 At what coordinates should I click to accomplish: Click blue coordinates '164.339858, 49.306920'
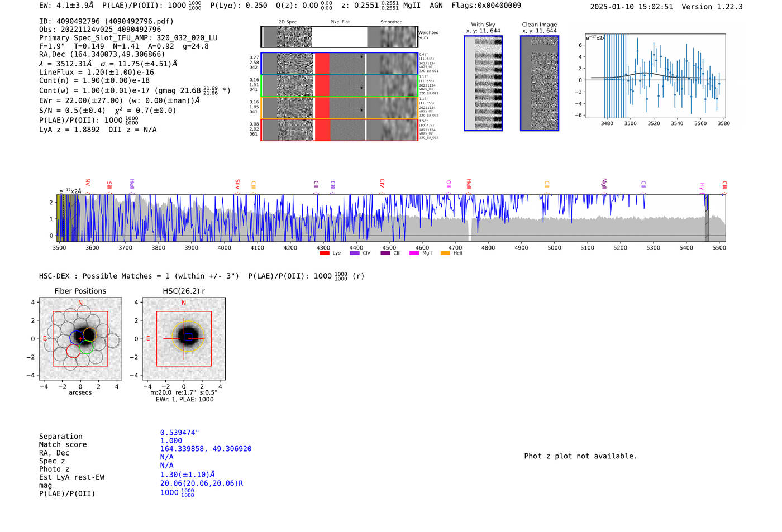206,449
